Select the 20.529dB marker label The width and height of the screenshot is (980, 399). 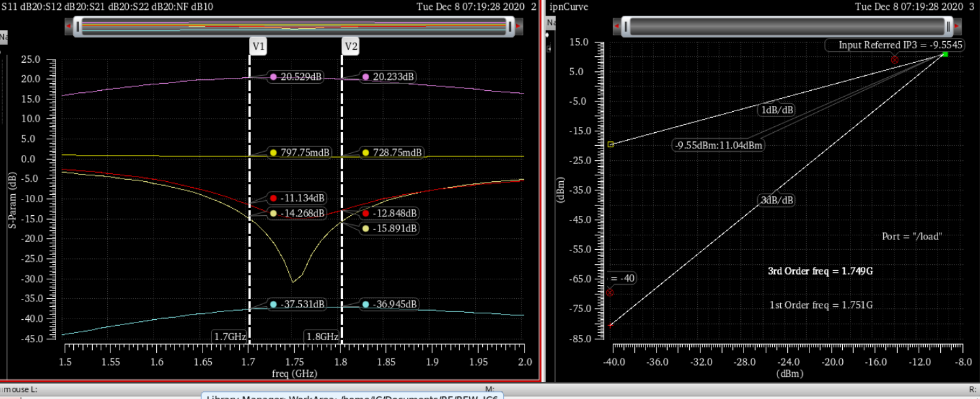296,77
